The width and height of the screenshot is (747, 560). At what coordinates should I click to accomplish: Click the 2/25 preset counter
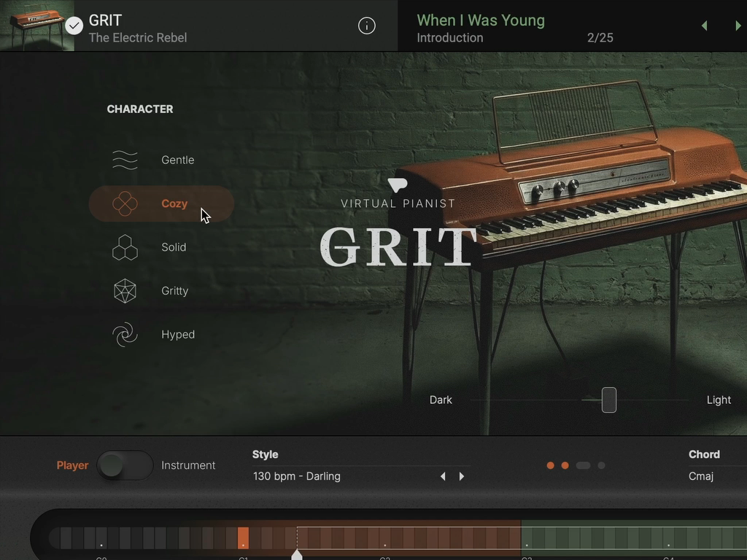pyautogui.click(x=600, y=38)
